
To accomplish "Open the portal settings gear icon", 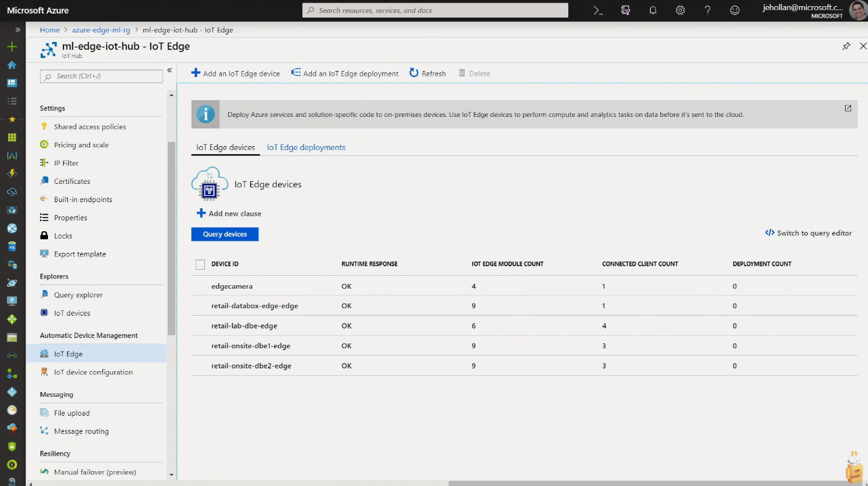I will [x=681, y=10].
